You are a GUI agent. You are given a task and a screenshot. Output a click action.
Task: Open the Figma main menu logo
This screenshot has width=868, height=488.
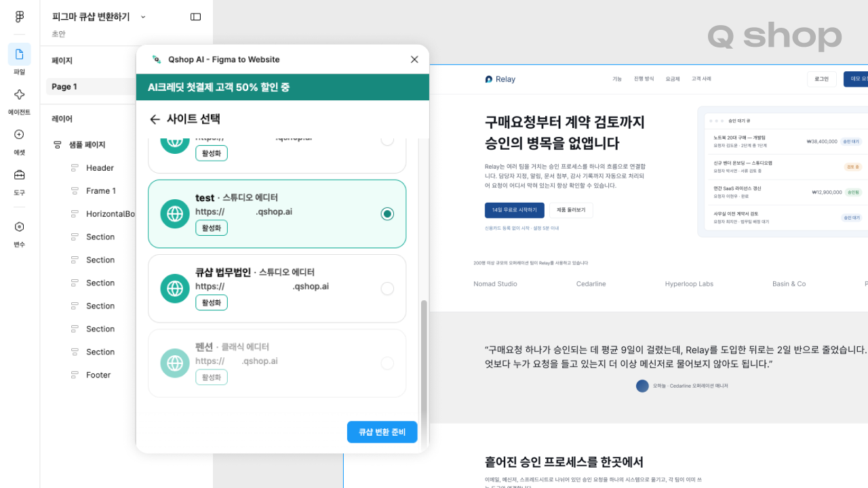[19, 17]
